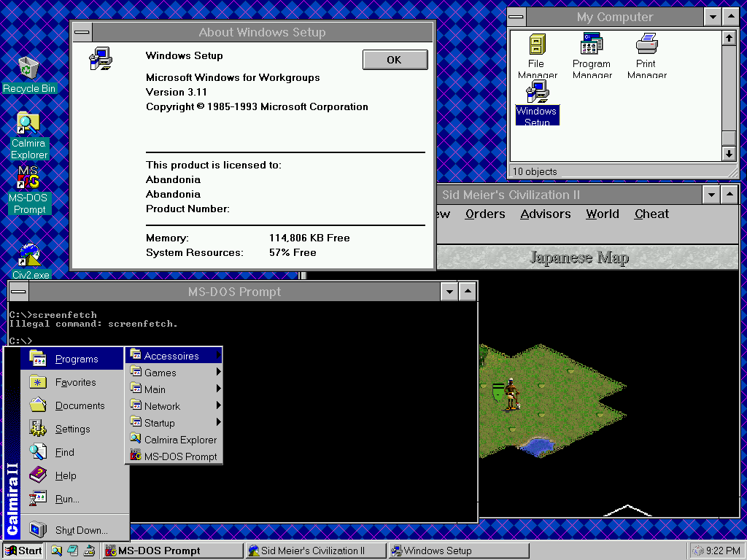Open Orders menu in Civilization II
Viewport: 747px width, 560px height.
(485, 214)
